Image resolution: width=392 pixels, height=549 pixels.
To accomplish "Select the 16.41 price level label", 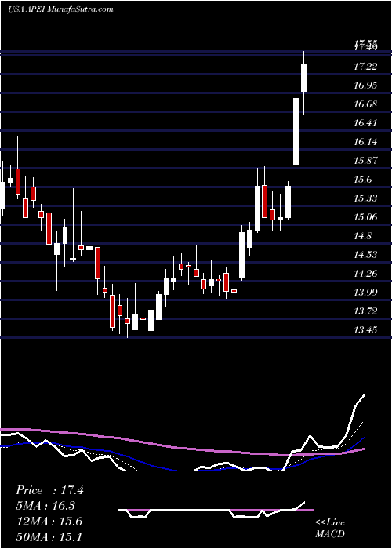I will 365,123.
